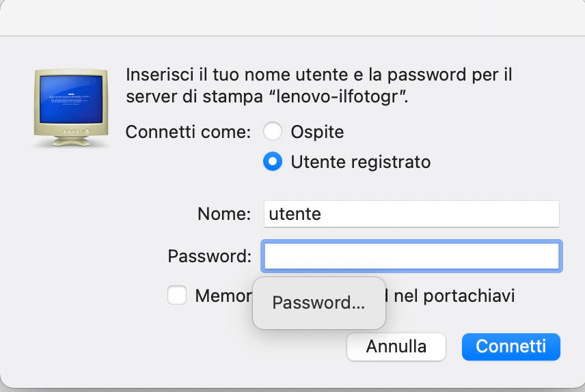Click the CRT monitor server icon
The image size is (585, 392).
pos(71,106)
